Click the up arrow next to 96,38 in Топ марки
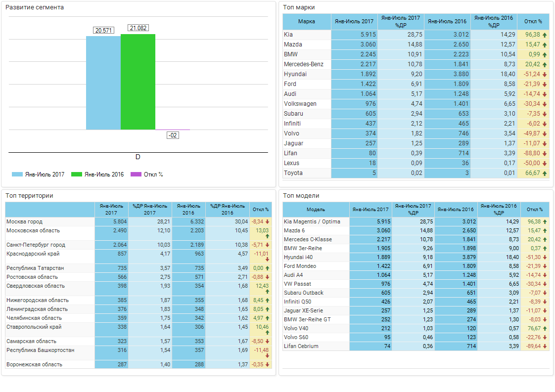This screenshot has height=392, width=555. click(x=545, y=35)
